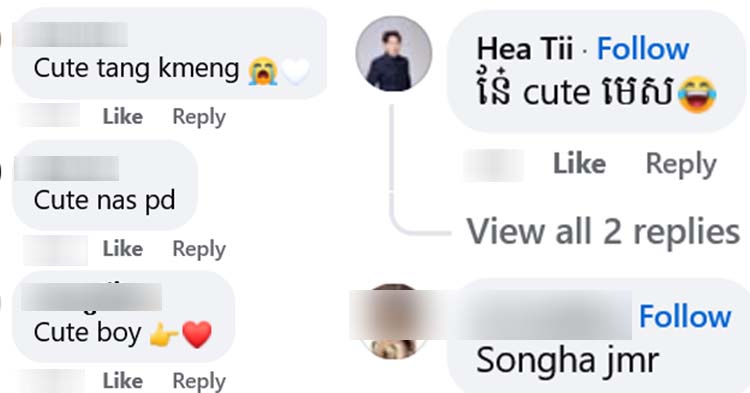Select the 'Cute nas pd' comment text
The image size is (750, 393).
pyautogui.click(x=104, y=201)
